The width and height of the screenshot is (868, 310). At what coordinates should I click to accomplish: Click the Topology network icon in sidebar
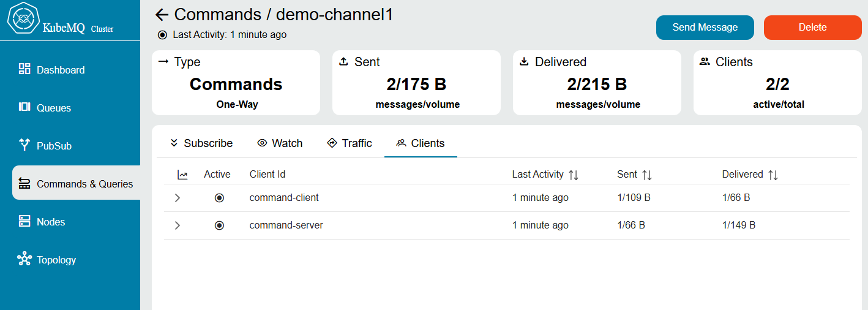pyautogui.click(x=24, y=259)
